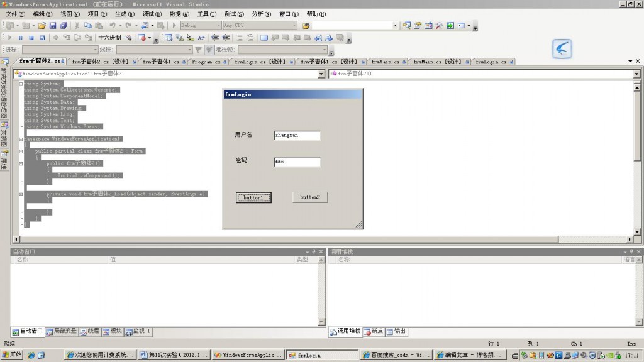Open the 调试(D) menu
Image resolution: width=644 pixels, height=362 pixels.
coord(152,14)
